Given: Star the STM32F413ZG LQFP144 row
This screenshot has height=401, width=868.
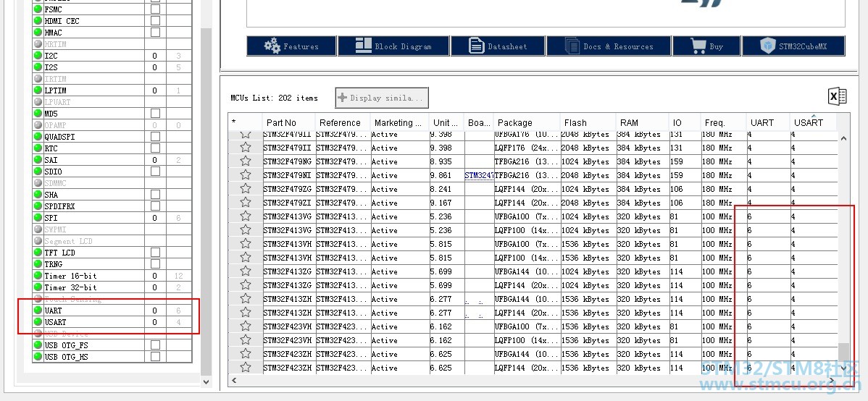Looking at the screenshot, I should (x=246, y=285).
